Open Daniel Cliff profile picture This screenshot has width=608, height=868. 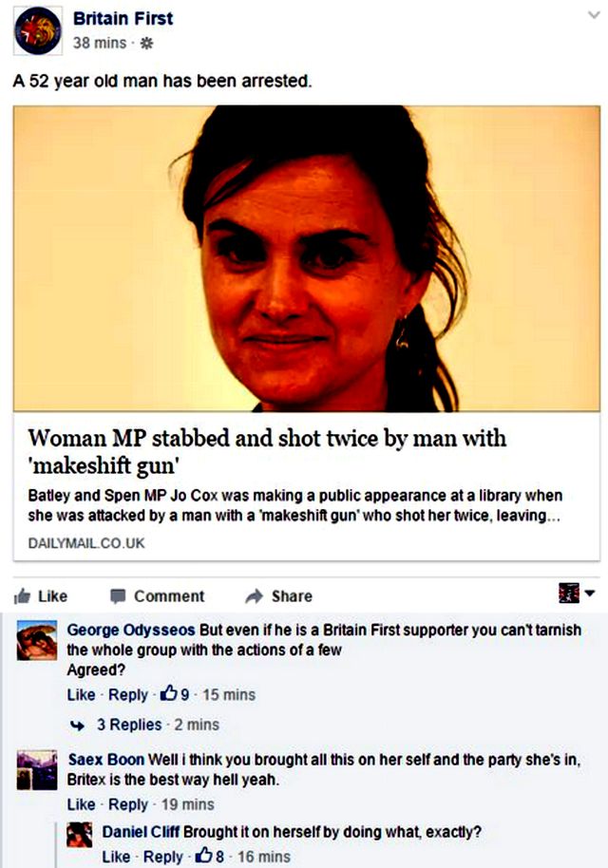coord(79,835)
